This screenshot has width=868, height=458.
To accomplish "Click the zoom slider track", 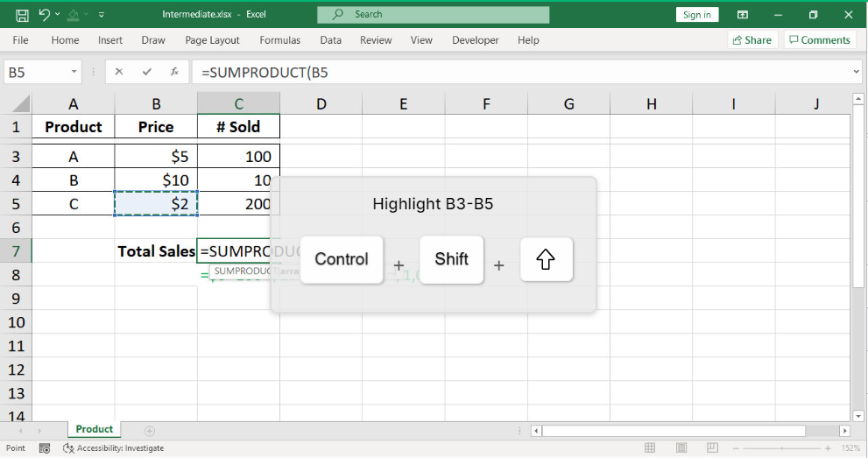I will 781,448.
